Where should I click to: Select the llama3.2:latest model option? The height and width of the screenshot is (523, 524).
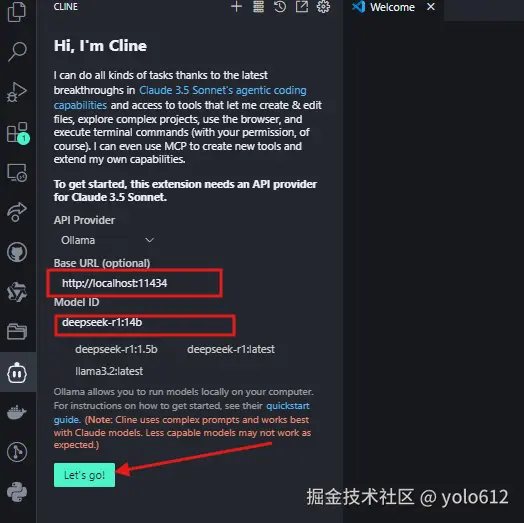click(109, 371)
